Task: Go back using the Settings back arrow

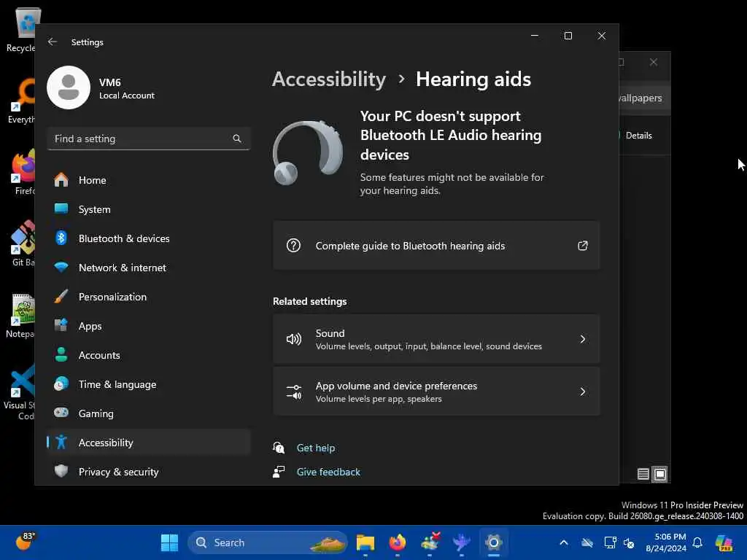Action: (x=53, y=42)
